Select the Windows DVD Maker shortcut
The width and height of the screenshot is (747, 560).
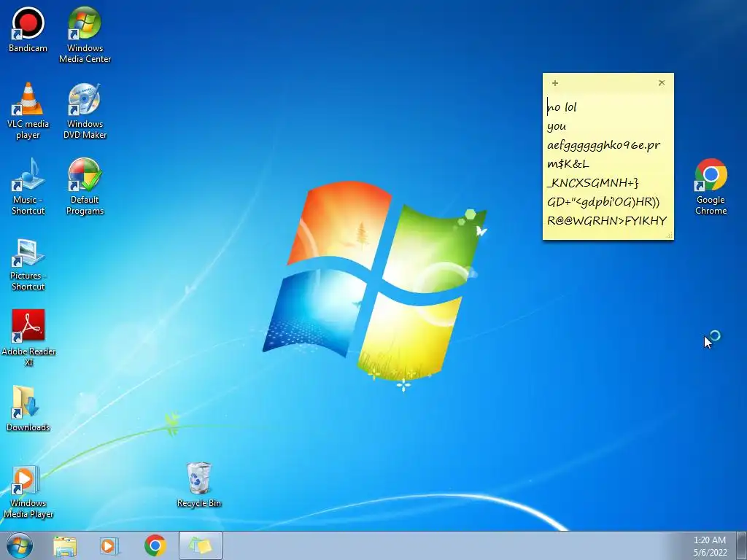[85, 111]
